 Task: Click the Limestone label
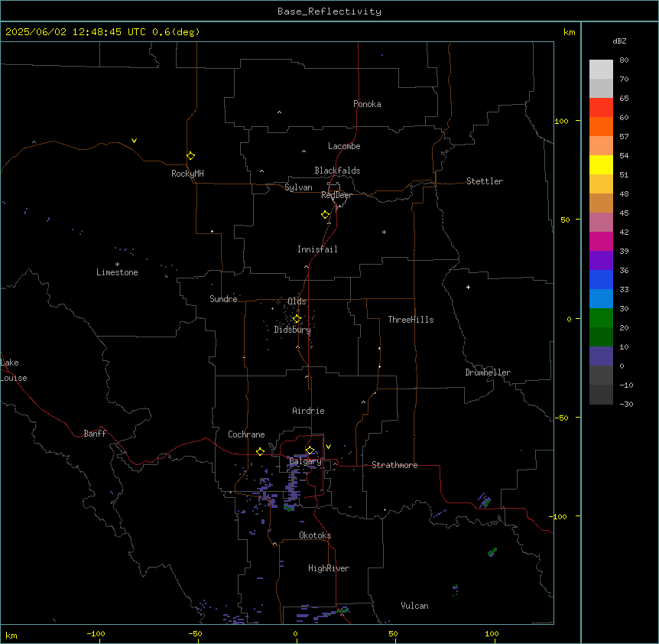pos(117,272)
